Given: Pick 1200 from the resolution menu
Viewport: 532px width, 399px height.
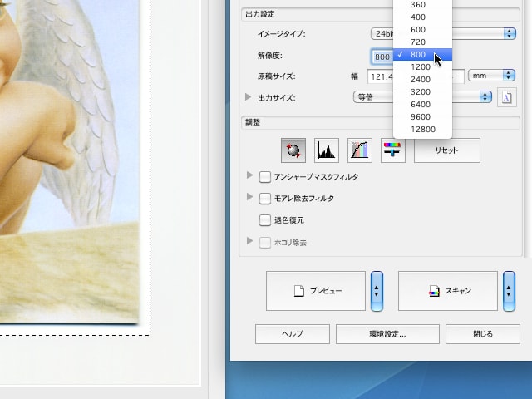Looking at the screenshot, I should click(x=422, y=67).
